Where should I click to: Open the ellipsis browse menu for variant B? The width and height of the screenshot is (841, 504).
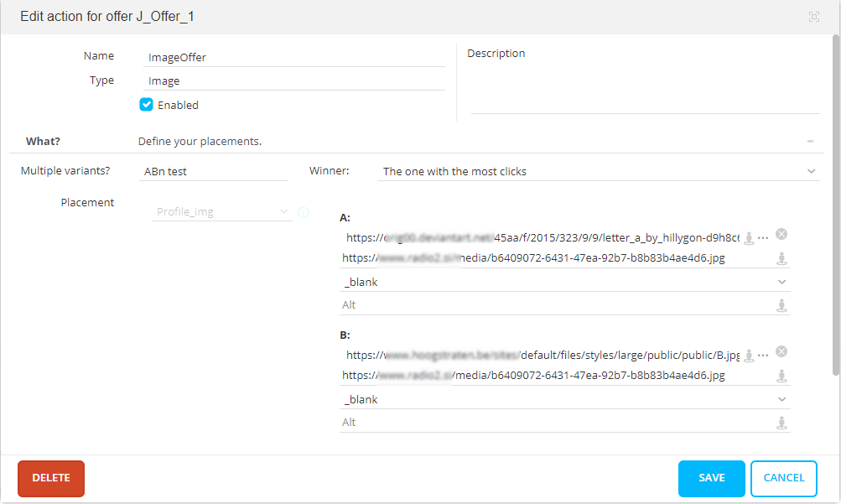(x=763, y=356)
